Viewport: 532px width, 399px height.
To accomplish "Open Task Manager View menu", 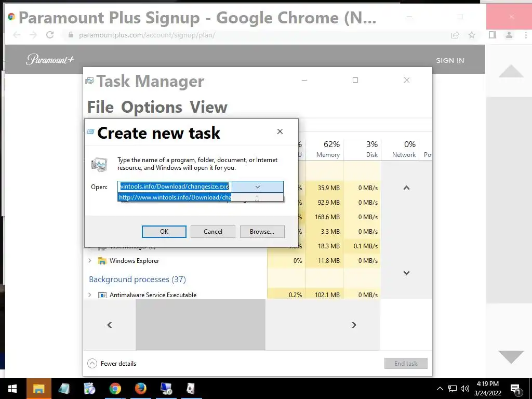I will pyautogui.click(x=208, y=107).
